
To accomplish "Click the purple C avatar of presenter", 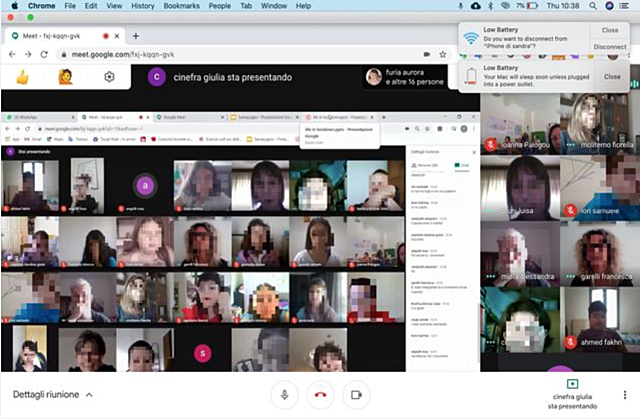I will point(157,77).
